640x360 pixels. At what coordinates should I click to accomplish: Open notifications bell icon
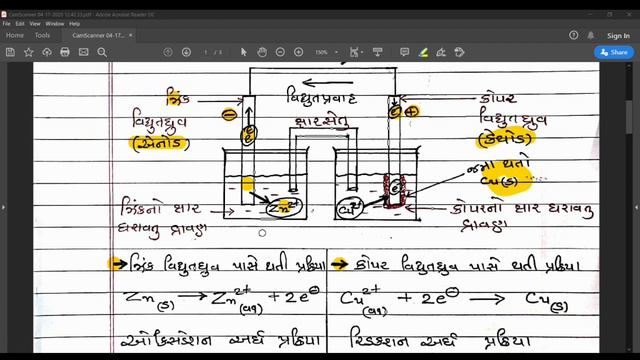(x=591, y=36)
